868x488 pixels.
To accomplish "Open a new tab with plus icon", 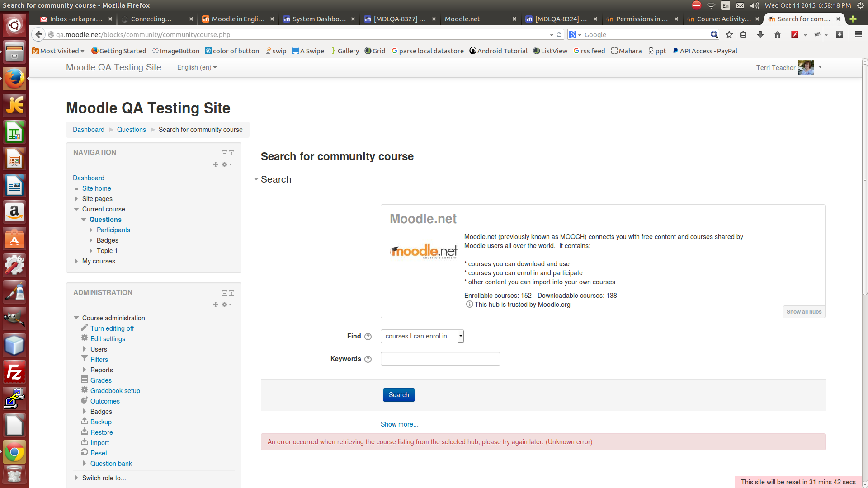I will click(853, 19).
